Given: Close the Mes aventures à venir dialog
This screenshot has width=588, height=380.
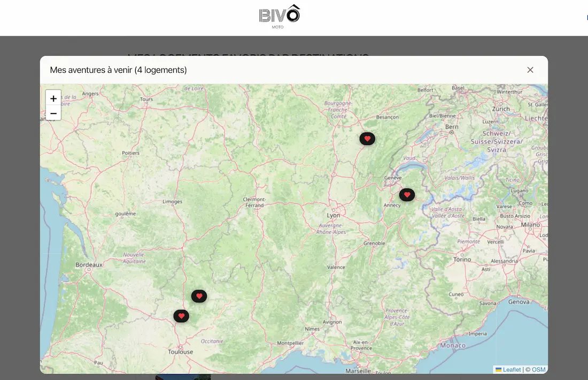Looking at the screenshot, I should pos(530,70).
